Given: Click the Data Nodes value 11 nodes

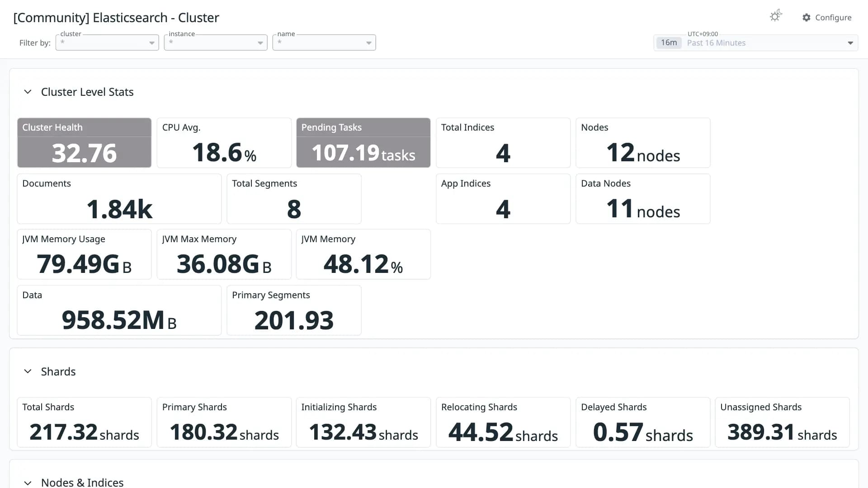Looking at the screenshot, I should click(x=643, y=209).
